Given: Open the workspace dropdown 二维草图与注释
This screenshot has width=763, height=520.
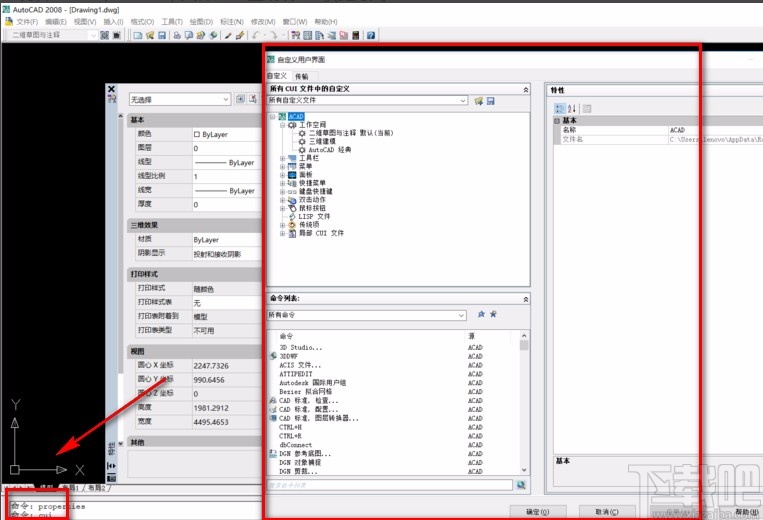Looking at the screenshot, I should [x=92, y=35].
